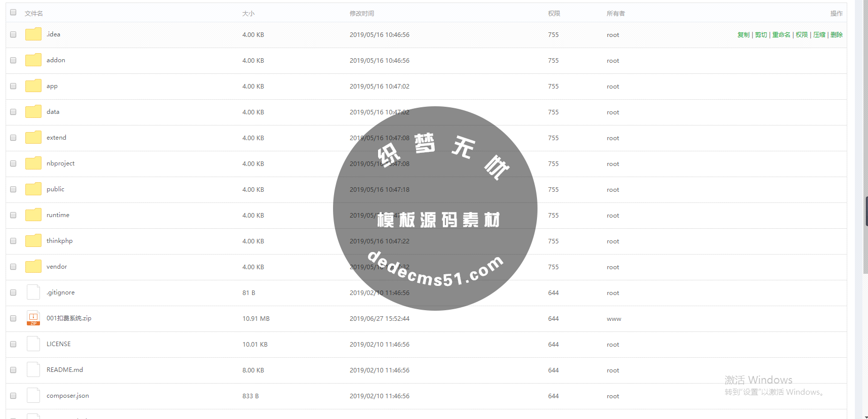Click the public folder icon
The height and width of the screenshot is (419, 868).
click(x=33, y=189)
